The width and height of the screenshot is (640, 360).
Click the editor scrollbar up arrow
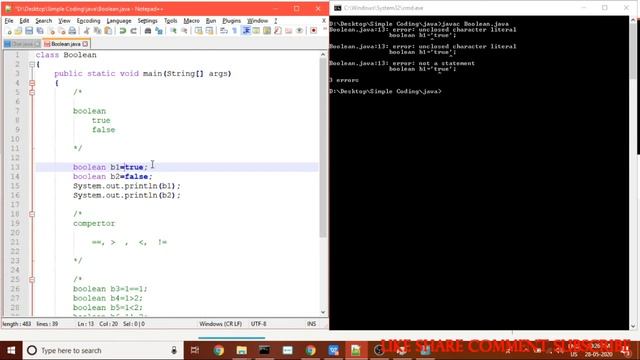323,54
